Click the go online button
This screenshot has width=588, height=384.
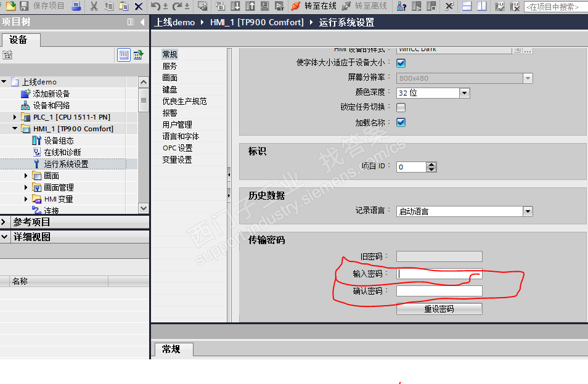[x=314, y=6]
